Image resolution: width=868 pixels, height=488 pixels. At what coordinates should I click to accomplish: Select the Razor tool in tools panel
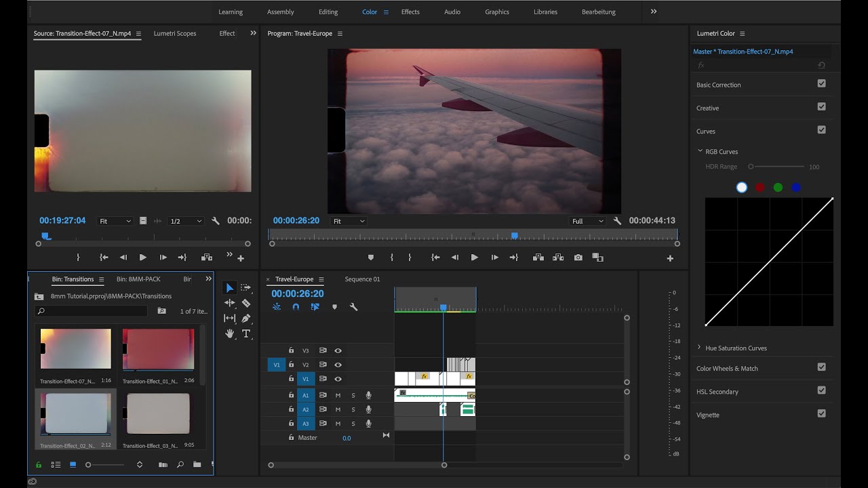[246, 303]
